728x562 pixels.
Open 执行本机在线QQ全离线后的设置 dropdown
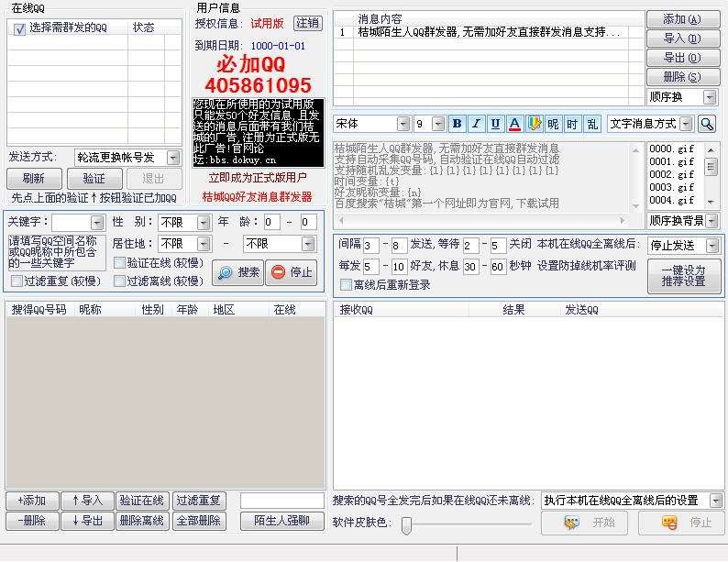pos(716,501)
